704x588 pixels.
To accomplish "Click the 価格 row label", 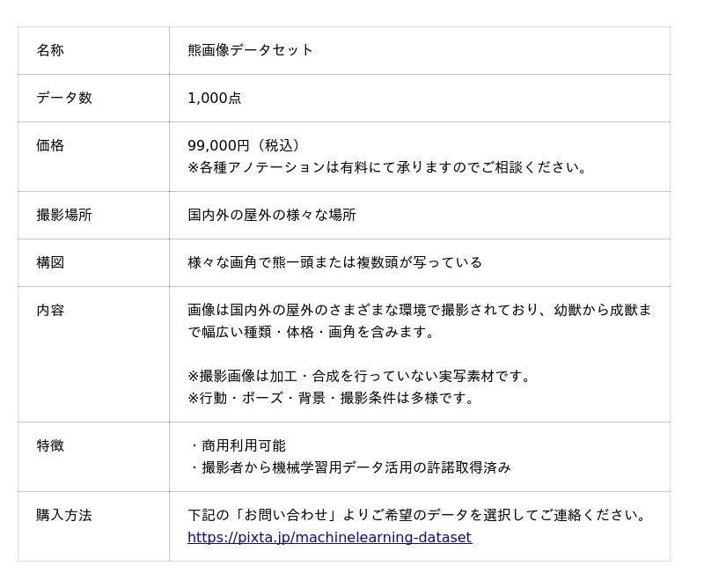I will coord(50,145).
